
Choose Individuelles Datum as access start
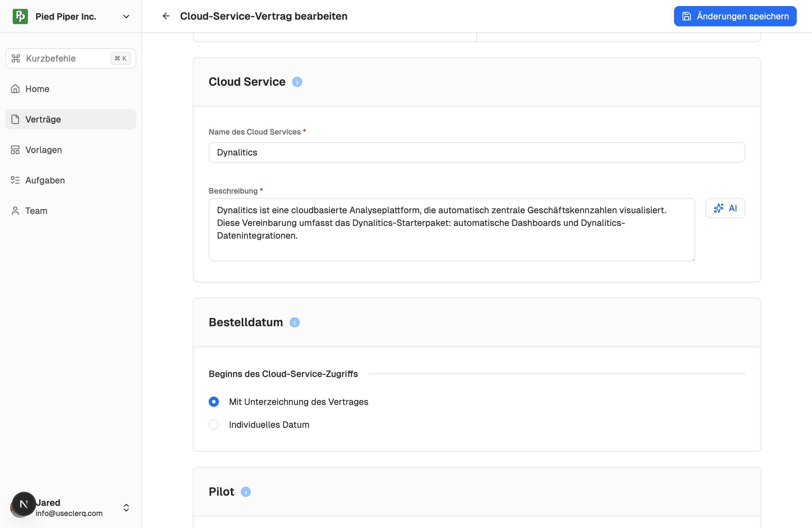coord(213,424)
